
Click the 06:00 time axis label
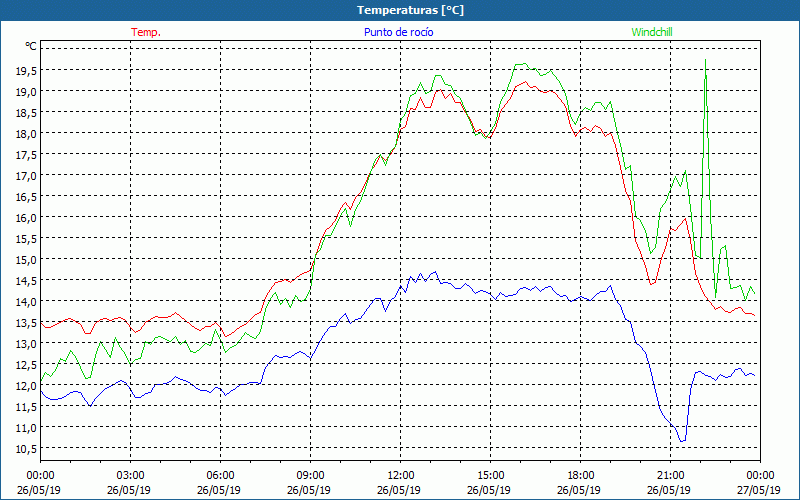[220, 476]
